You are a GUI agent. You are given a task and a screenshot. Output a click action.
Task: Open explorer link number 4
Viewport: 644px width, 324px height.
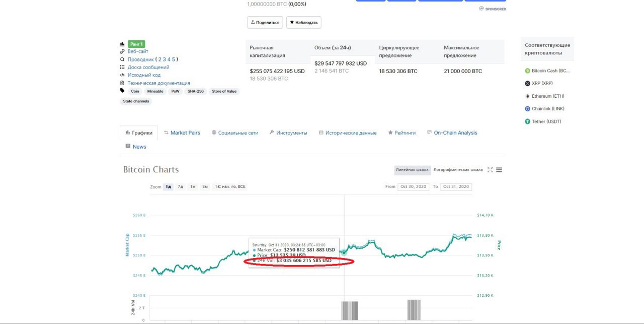click(x=169, y=59)
